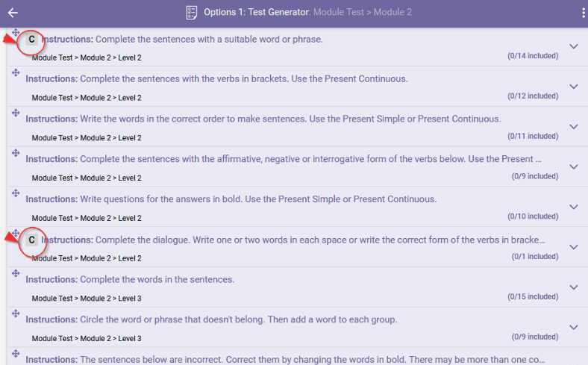Select the sentences below are incorrect row
This screenshot has width=588, height=365.
click(x=285, y=359)
